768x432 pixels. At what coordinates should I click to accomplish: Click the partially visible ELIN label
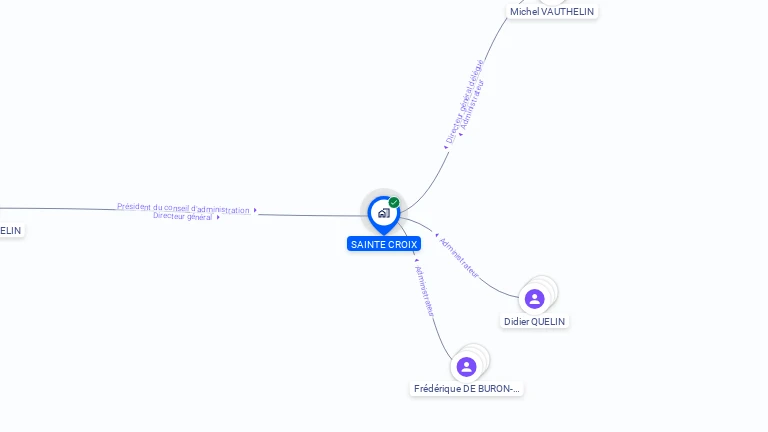coord(11,230)
